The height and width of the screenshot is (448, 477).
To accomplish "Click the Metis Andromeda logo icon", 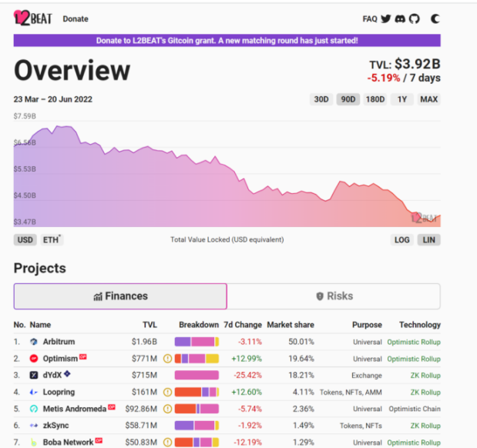I will coord(34,409).
